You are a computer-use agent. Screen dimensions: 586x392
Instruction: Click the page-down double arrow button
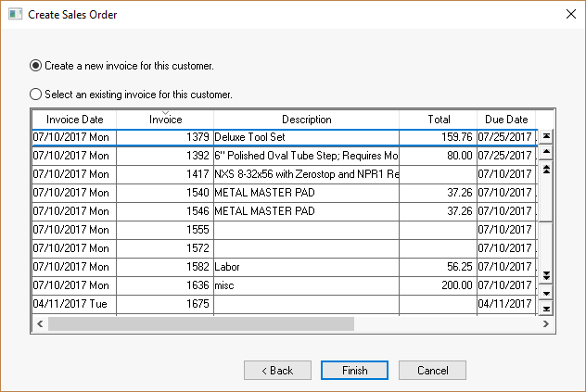[x=546, y=275]
